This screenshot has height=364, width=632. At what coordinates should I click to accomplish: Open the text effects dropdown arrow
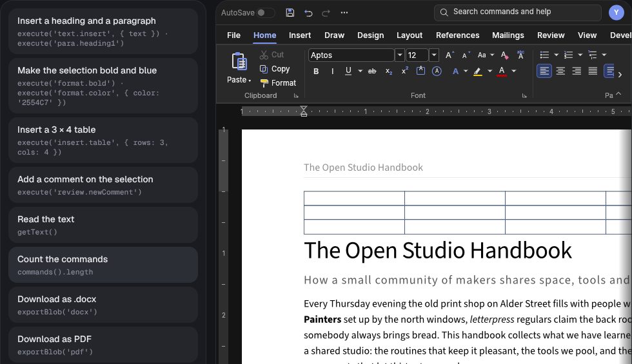point(466,72)
